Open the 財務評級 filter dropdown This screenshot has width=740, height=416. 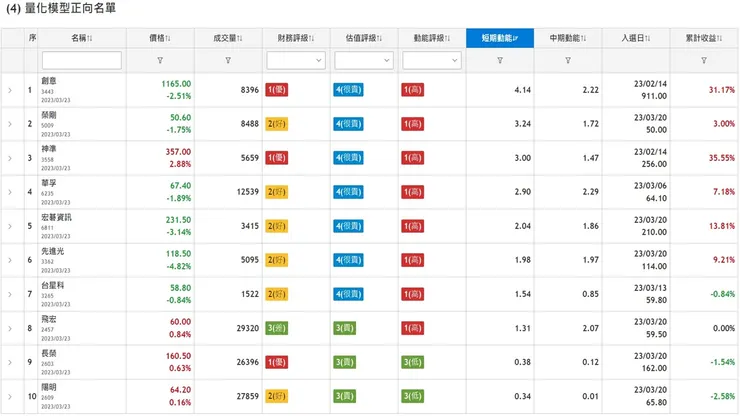click(296, 60)
